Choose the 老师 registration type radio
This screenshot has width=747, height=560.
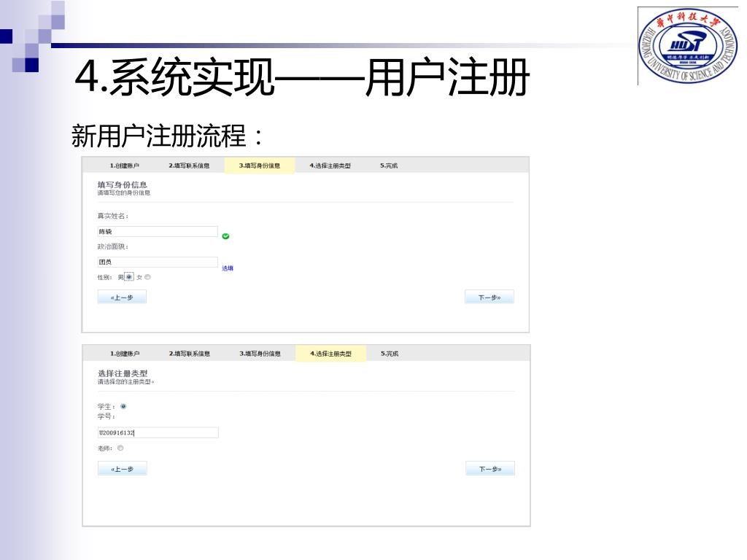coord(120,448)
